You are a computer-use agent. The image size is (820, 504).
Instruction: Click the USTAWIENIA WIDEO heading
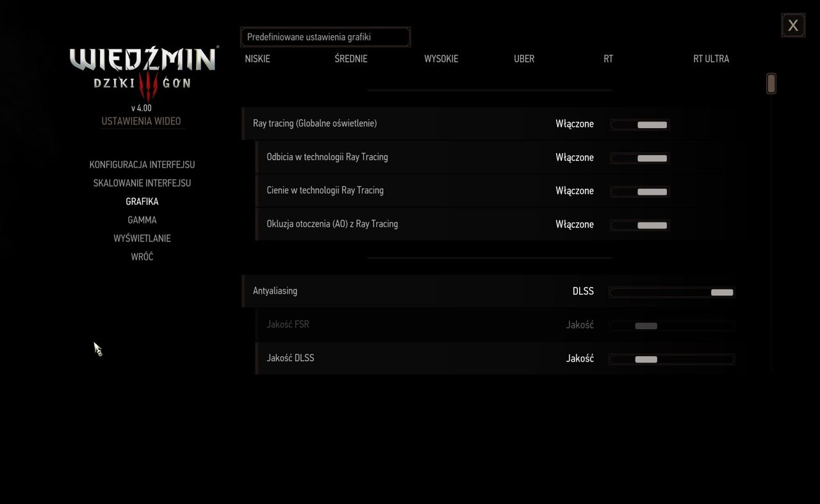pos(141,121)
